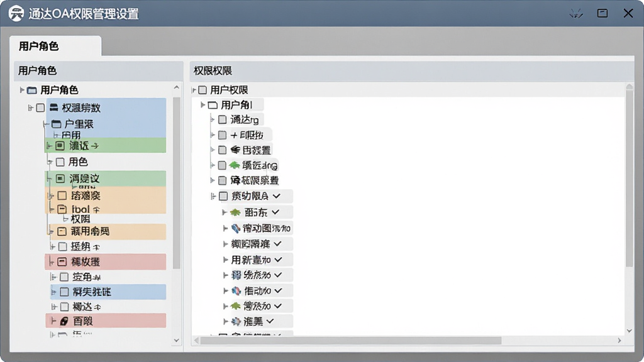The image size is (644, 362).
Task: Expand the 动图 row in the right tree
Action: point(225,228)
